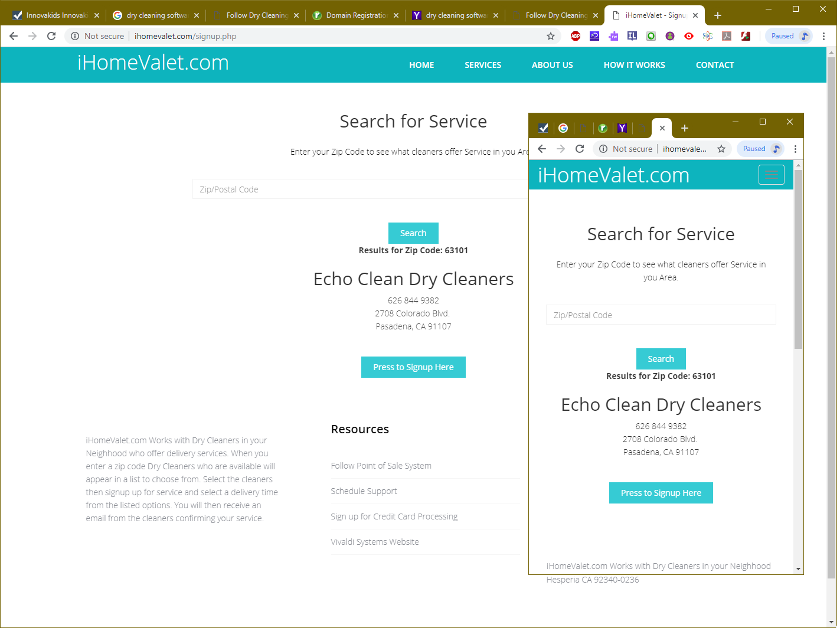
Task: Click Paused profile button in main window
Action: click(x=789, y=36)
